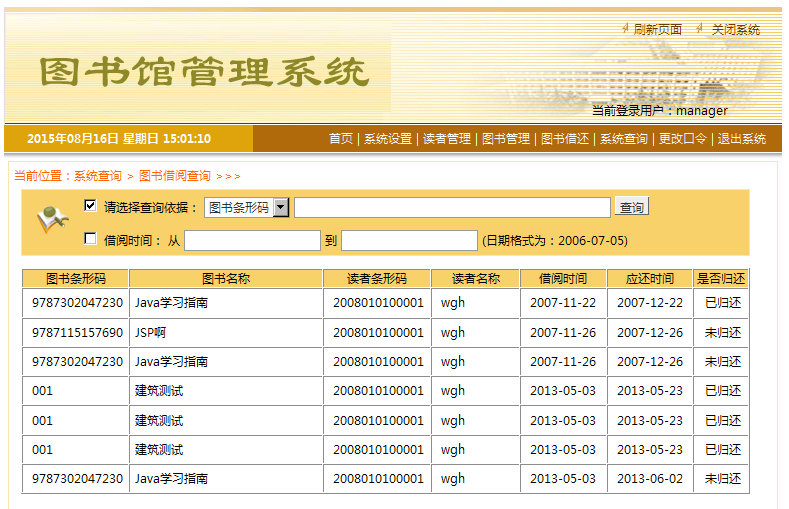Click the book search icon in the query panel
Viewport: 789px width, 509px height.
(52, 219)
